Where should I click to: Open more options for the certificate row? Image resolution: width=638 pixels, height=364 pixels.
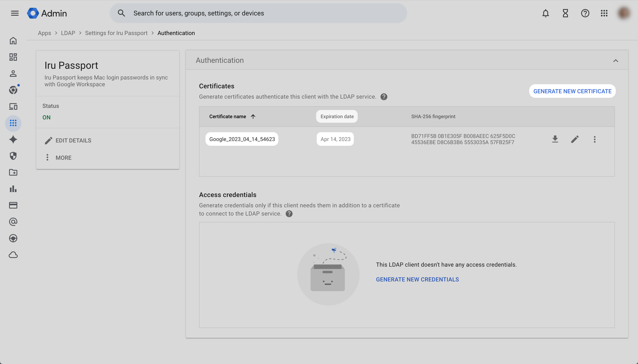(x=595, y=139)
